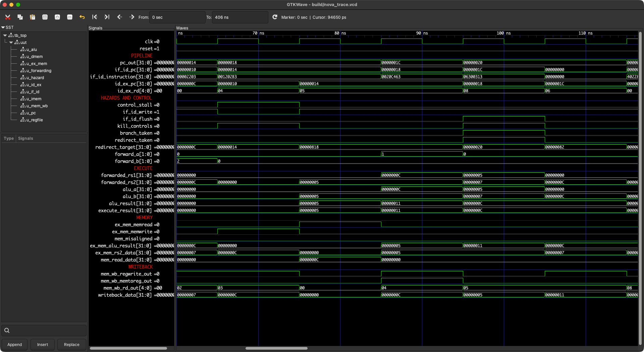
Task: Click the Zoom Out minus icon
Action: [x=70, y=17]
